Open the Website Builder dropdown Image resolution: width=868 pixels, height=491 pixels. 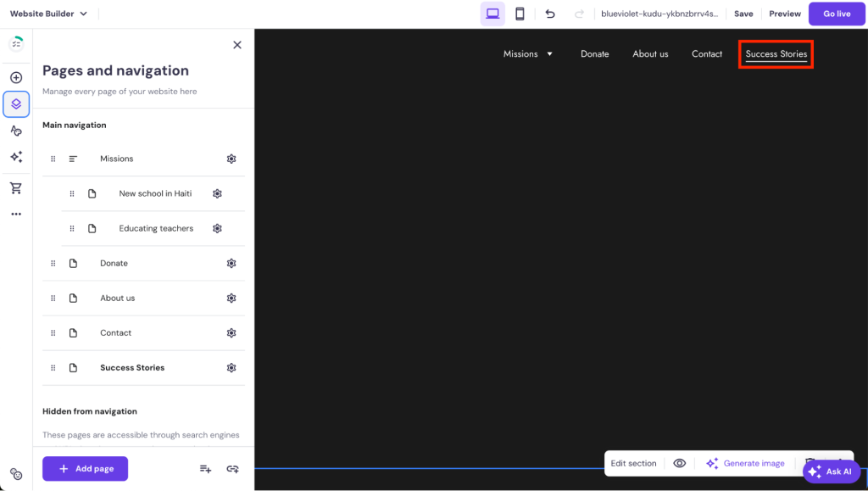point(47,14)
